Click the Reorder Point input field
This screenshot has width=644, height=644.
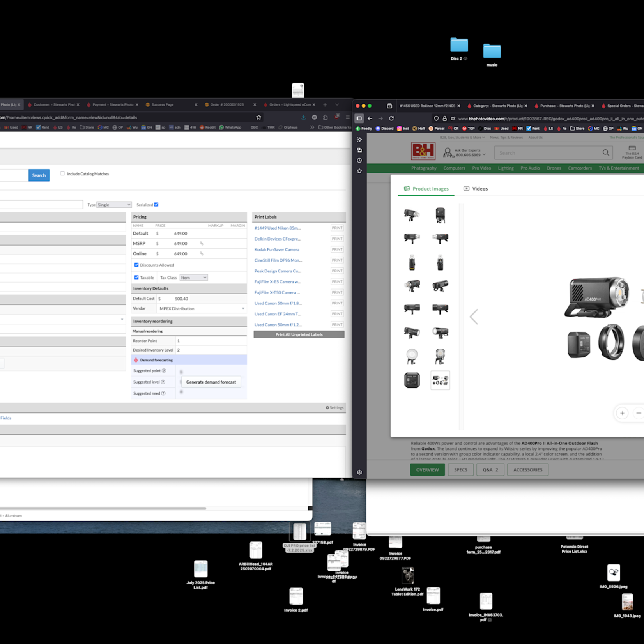211,341
